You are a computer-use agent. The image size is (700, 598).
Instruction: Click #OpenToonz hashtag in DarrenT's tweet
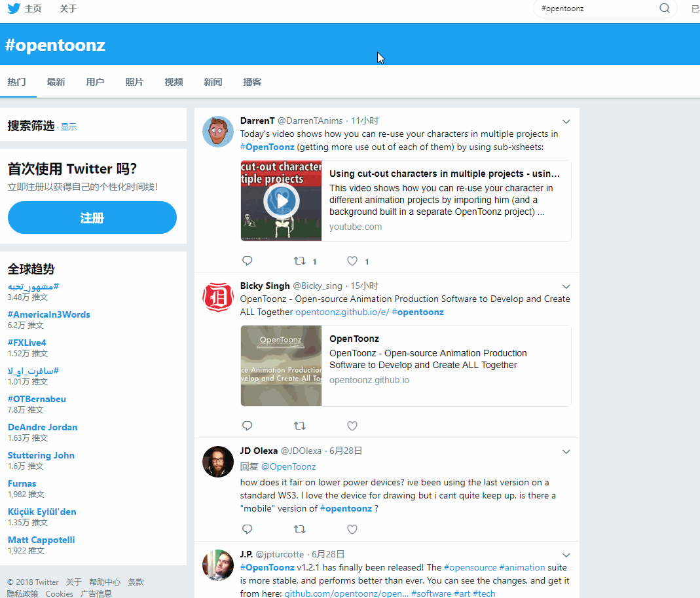(267, 147)
